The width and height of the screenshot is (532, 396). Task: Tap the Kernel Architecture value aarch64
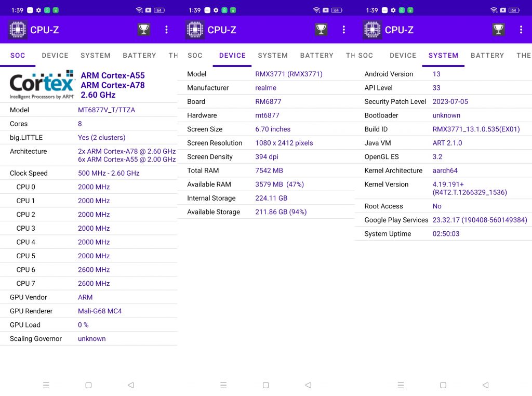pos(445,170)
